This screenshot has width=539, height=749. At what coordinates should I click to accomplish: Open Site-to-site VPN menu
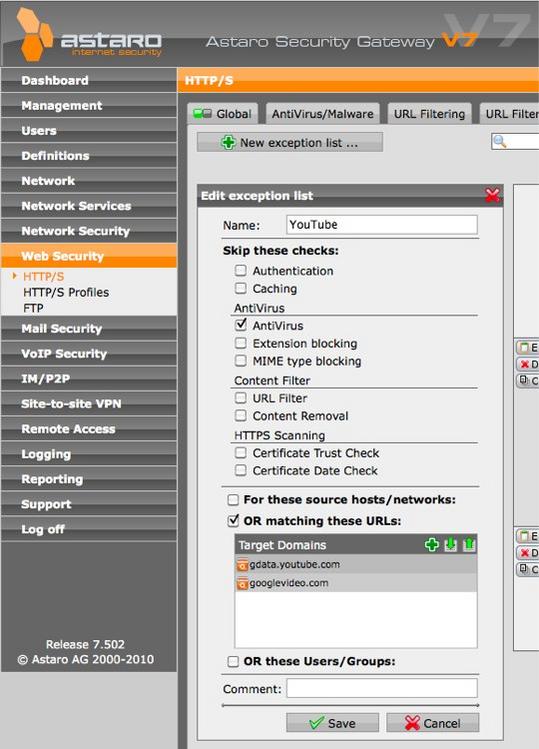coord(89,404)
